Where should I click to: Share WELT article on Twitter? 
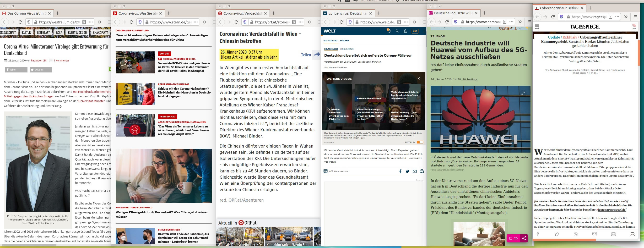[x=407, y=171]
